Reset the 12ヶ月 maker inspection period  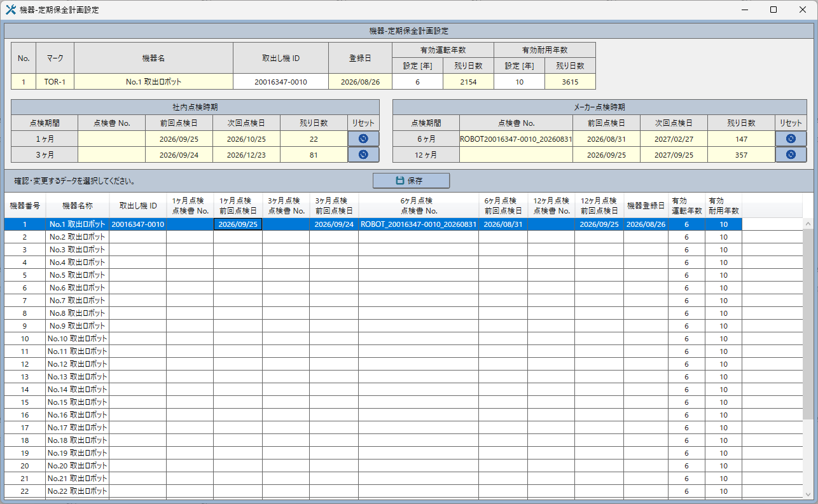pos(791,154)
